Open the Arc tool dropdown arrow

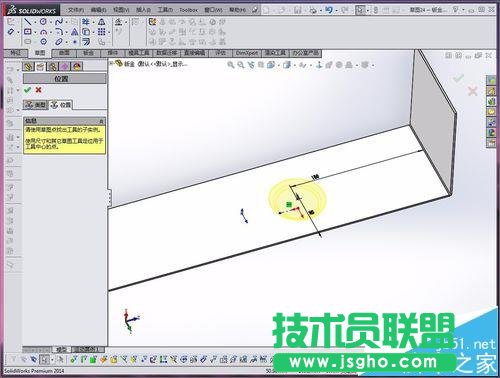point(51,33)
